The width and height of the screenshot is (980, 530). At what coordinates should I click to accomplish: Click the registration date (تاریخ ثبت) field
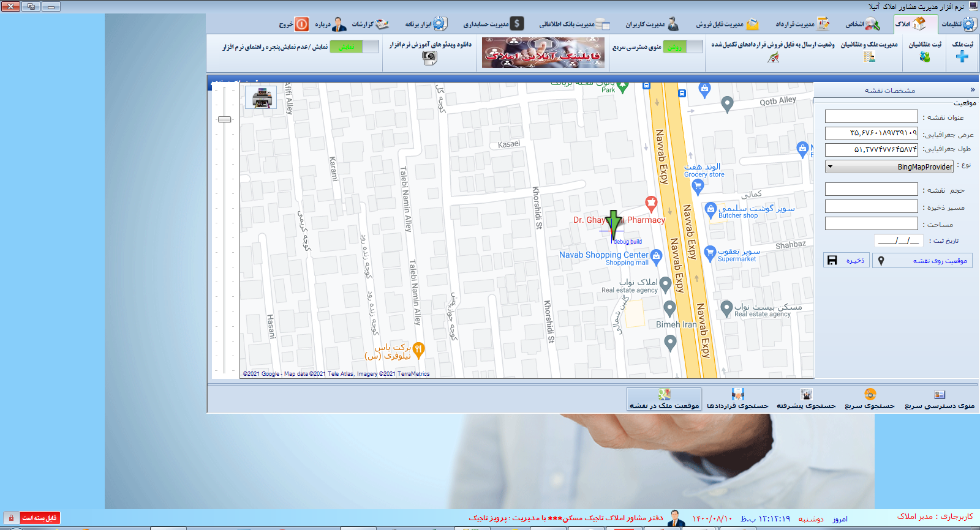(899, 241)
